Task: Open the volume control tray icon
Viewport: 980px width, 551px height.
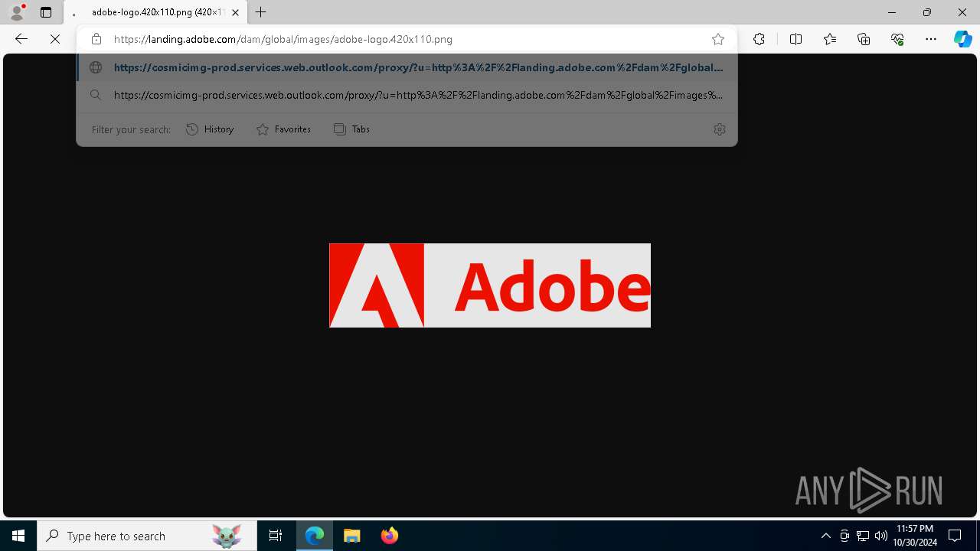Action: pyautogui.click(x=881, y=536)
